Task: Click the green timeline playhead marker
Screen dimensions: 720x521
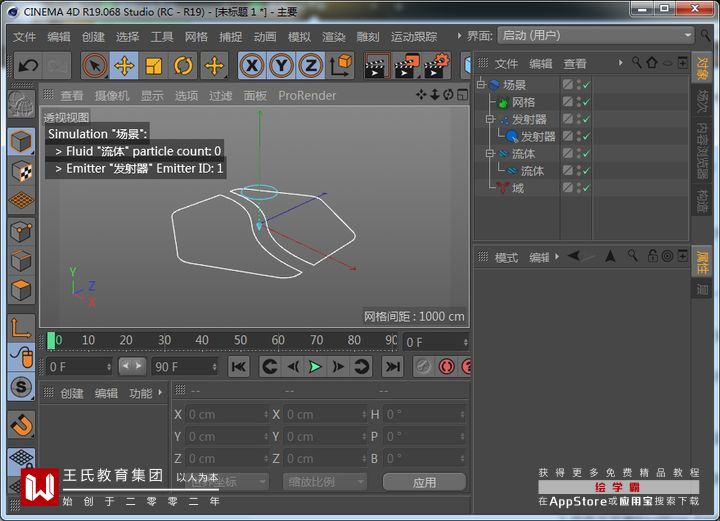Action: [x=51, y=341]
